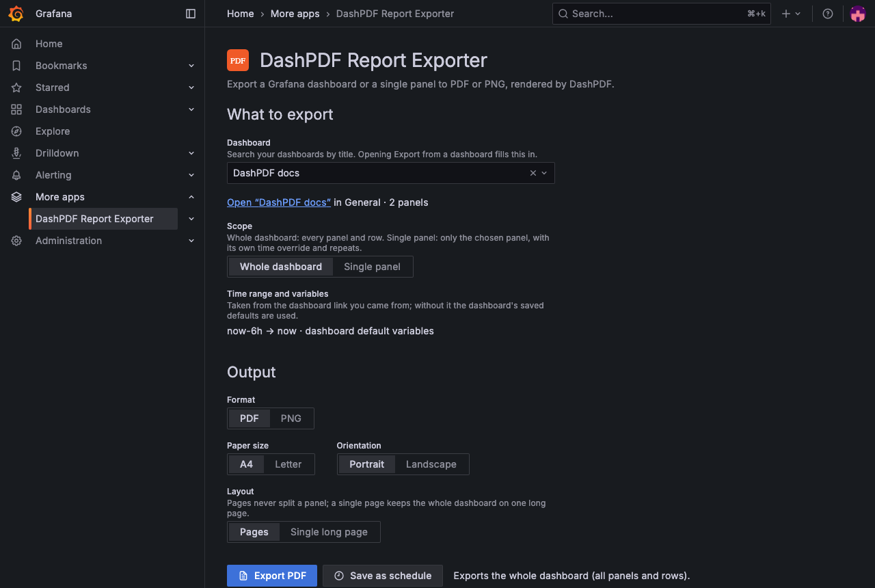Click the Home house icon in sidebar
Image resolution: width=875 pixels, height=588 pixels.
click(x=16, y=44)
